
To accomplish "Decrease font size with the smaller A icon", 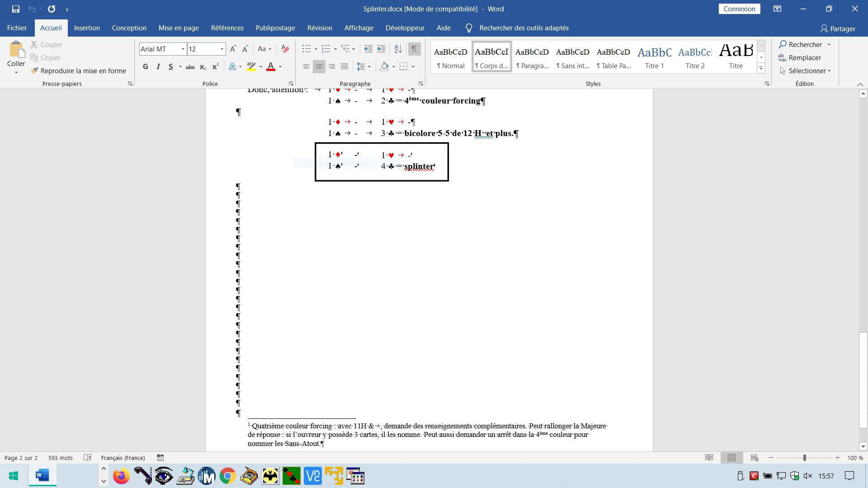I will click(x=245, y=49).
